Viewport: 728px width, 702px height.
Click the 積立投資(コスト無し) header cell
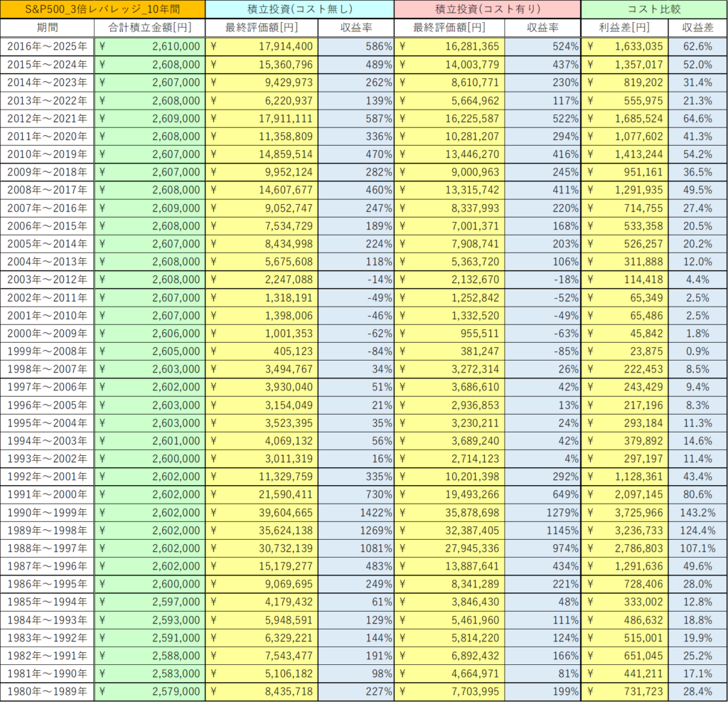(x=299, y=9)
